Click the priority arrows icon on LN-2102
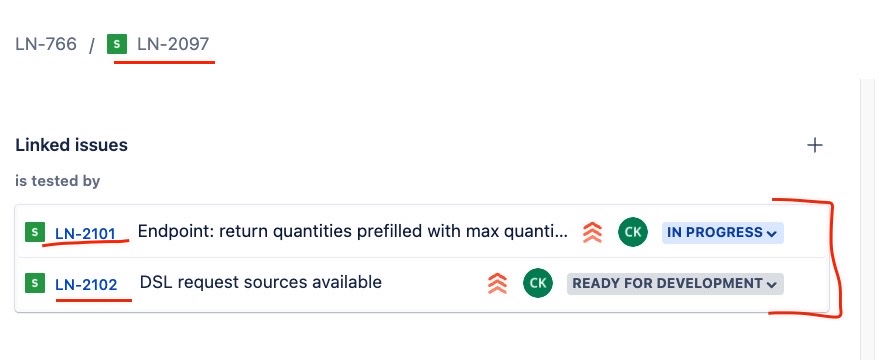Image resolution: width=882 pixels, height=360 pixels. point(497,283)
